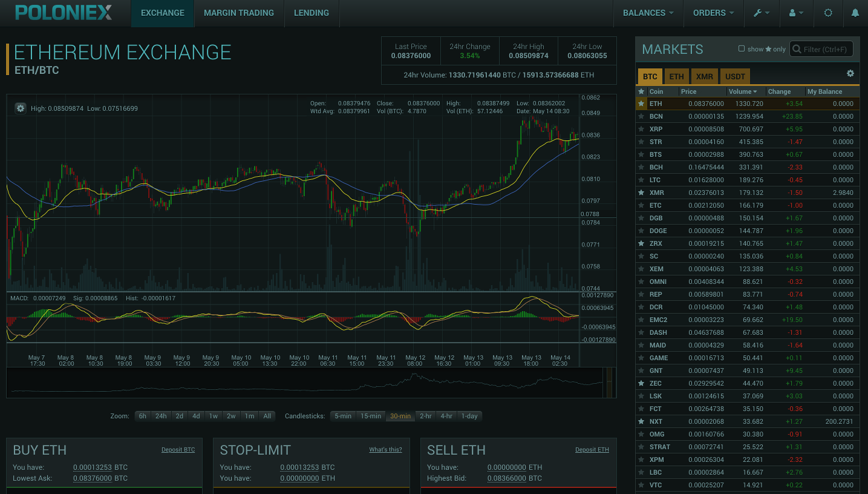
Task: Set chart zoom to 24h
Action: click(x=161, y=416)
